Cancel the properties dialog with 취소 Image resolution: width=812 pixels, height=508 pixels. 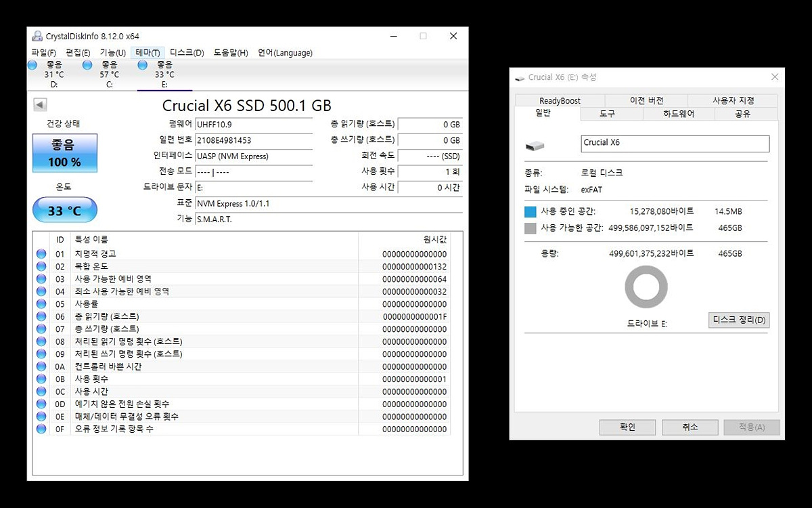point(690,427)
